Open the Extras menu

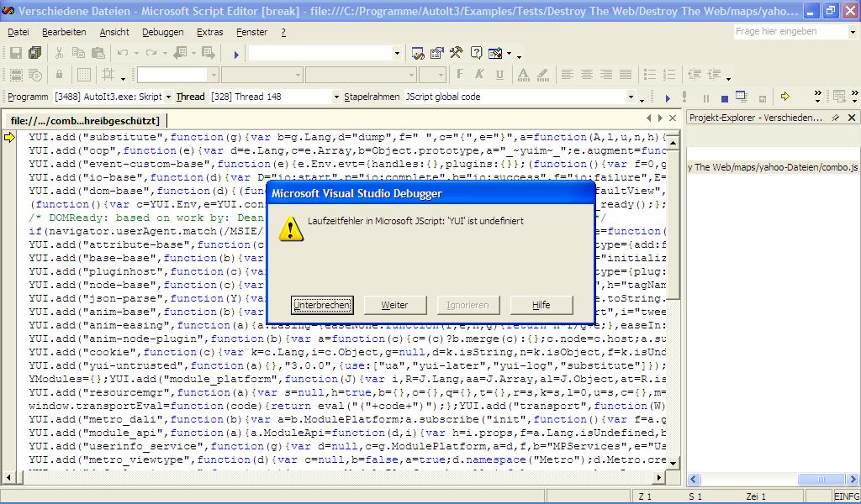(209, 32)
